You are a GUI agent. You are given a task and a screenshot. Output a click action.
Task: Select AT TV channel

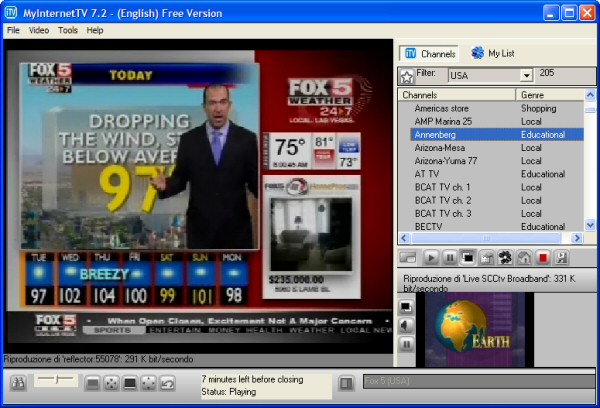pyautogui.click(x=427, y=174)
